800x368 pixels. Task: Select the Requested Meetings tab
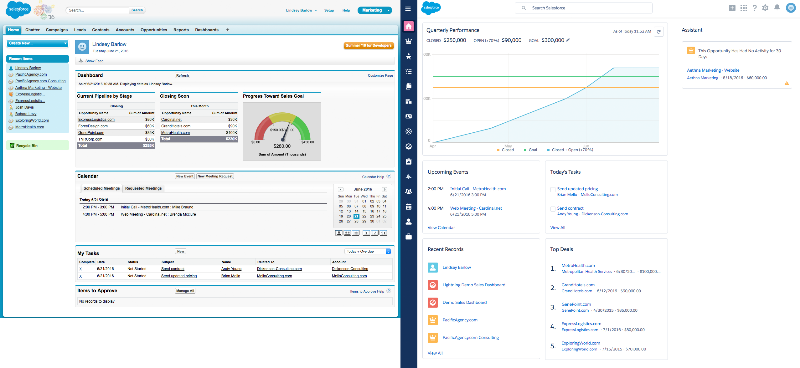pyautogui.click(x=143, y=188)
